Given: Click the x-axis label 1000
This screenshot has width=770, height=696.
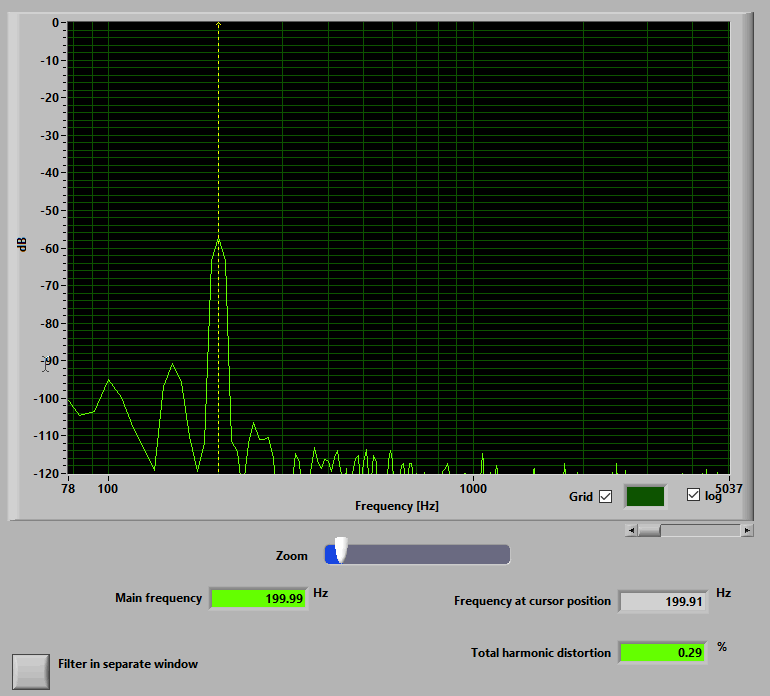Looking at the screenshot, I should click(x=473, y=489).
